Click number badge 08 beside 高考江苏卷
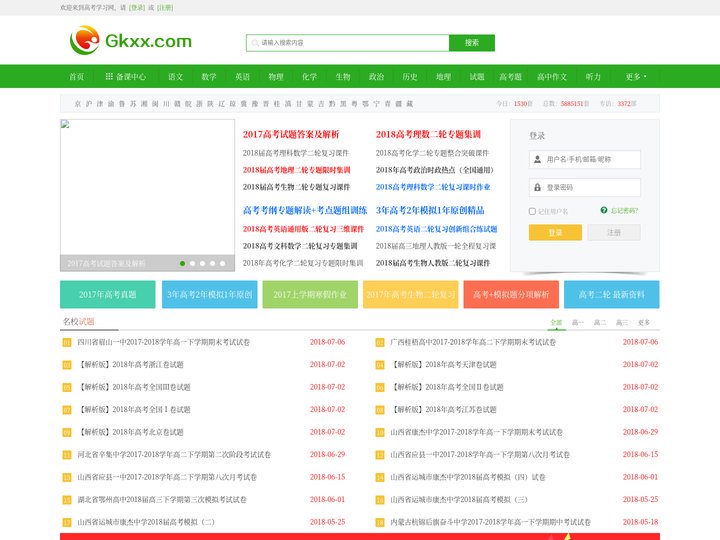Image resolution: width=720 pixels, height=540 pixels. [380, 410]
